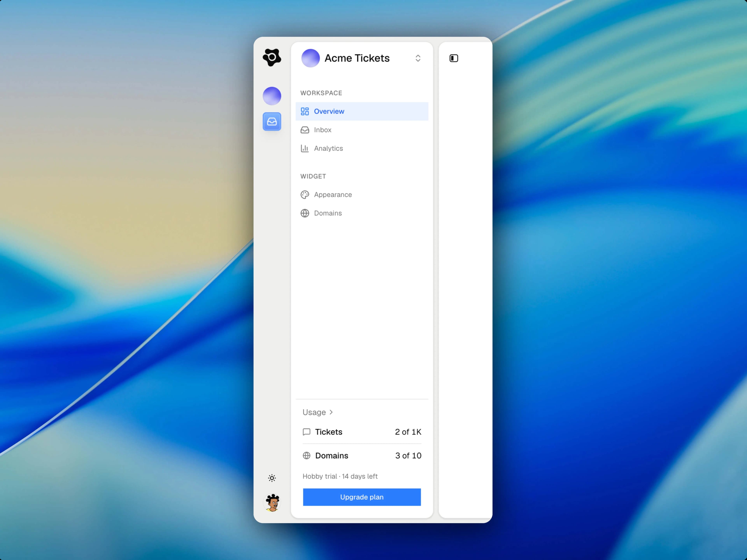Open the user profile avatar
This screenshot has height=560, width=747.
pyautogui.click(x=272, y=503)
